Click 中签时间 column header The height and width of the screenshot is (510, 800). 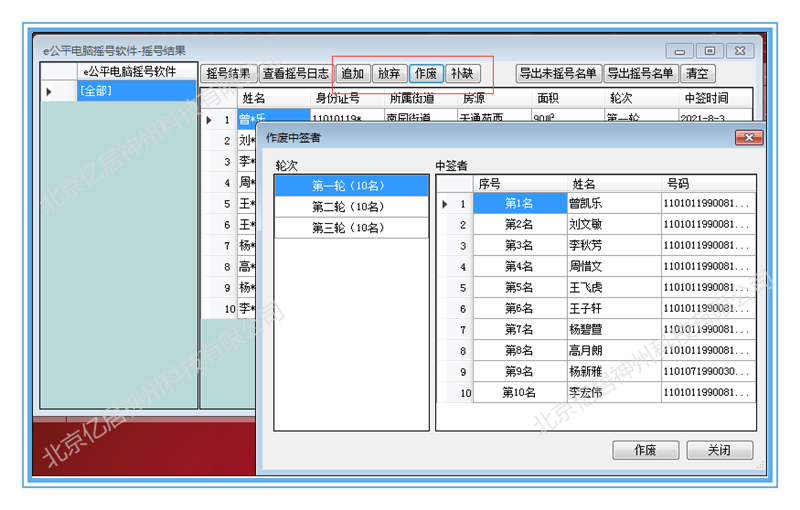706,99
